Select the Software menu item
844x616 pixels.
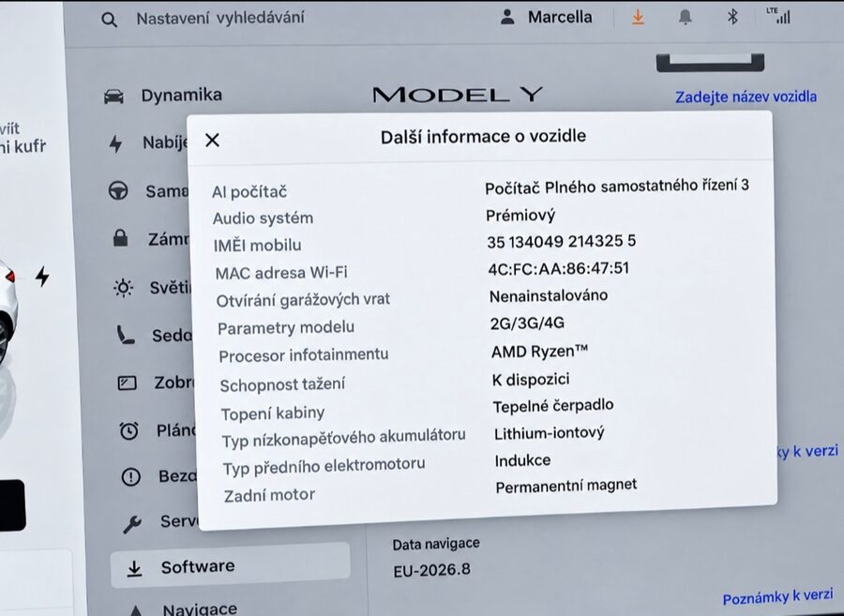231,566
